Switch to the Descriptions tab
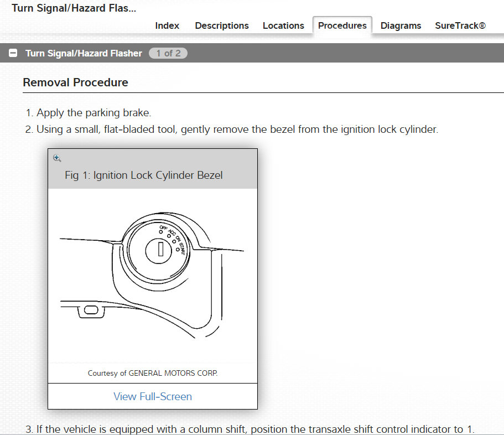This screenshot has width=504, height=435. [222, 25]
